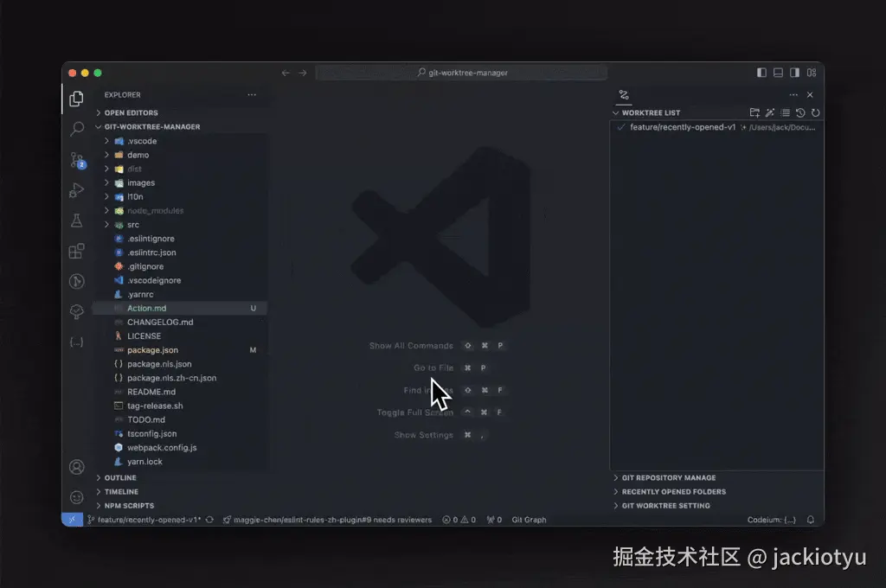Screen dimensions: 886x588
Task: Expand the GIT REPOSITORY MANAGE section
Action: coord(671,477)
